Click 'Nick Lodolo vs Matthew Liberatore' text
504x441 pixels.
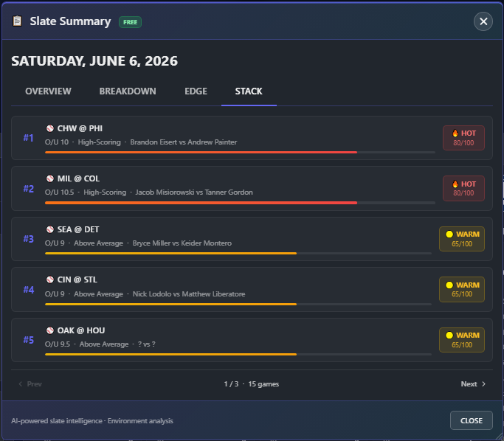pyautogui.click(x=189, y=294)
